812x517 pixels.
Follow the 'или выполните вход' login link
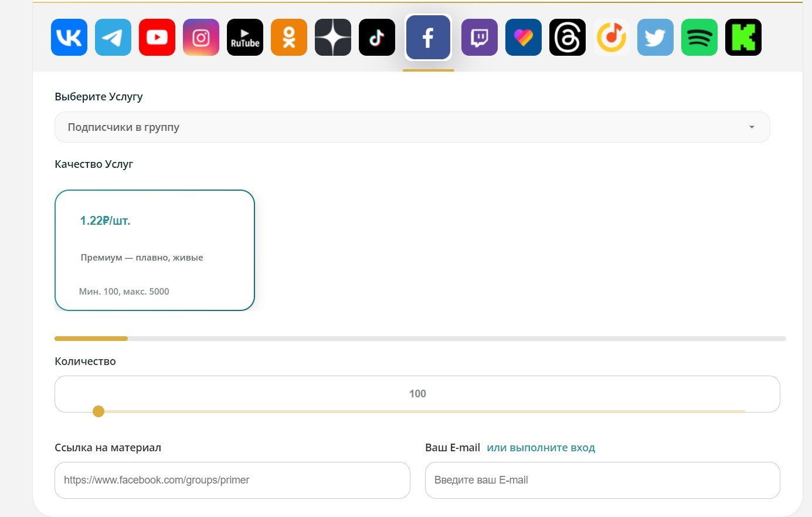coord(541,448)
